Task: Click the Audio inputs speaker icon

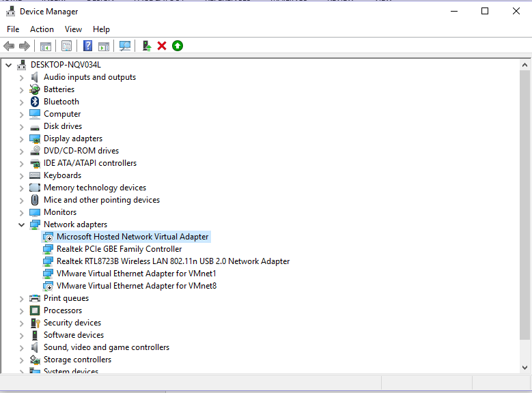Action: [35, 77]
